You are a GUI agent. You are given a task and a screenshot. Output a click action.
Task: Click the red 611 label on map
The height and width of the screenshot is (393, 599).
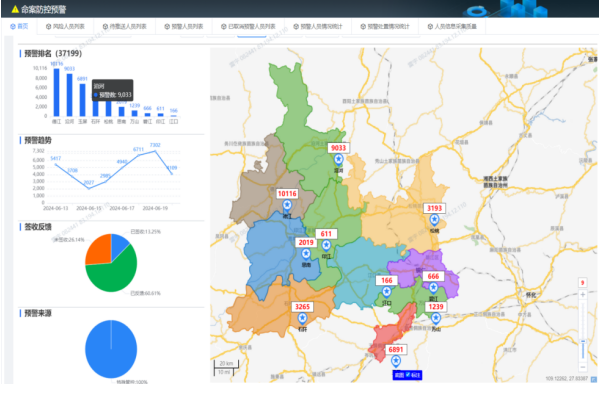[x=326, y=234]
